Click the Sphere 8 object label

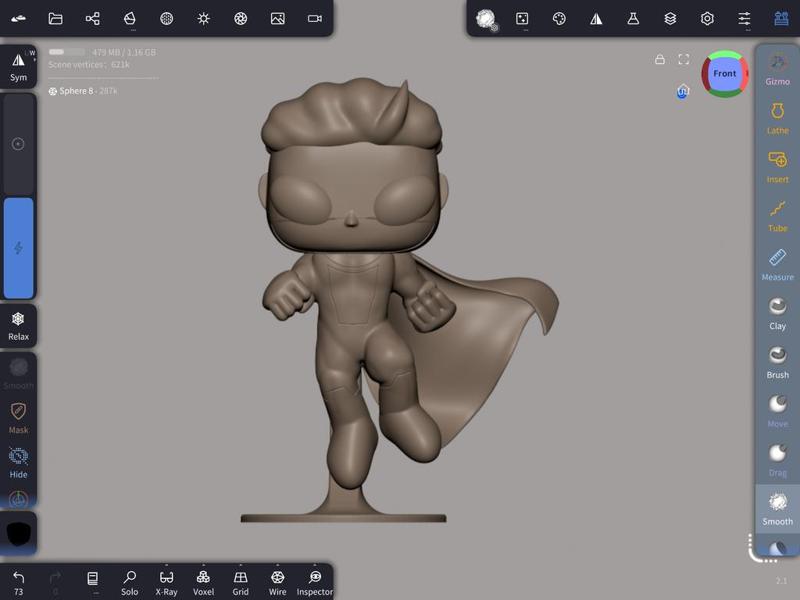76,91
